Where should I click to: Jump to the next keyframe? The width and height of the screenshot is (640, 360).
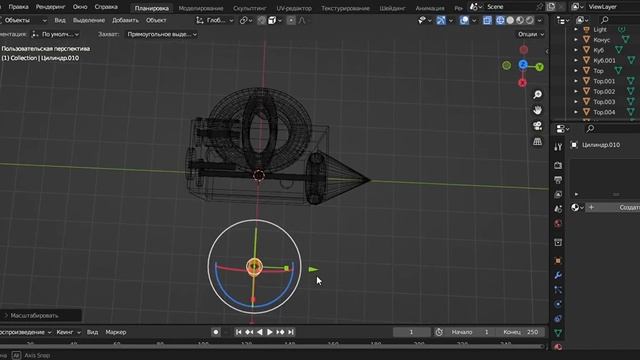(x=280, y=332)
